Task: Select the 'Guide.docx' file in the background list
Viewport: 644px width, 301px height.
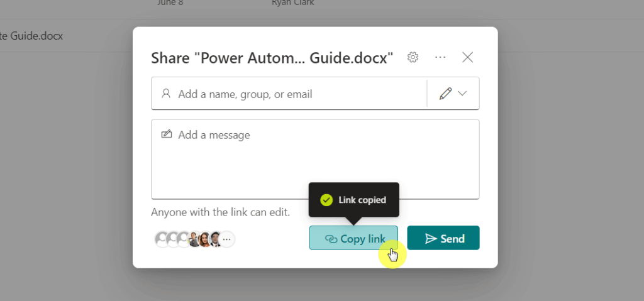Action: pyautogui.click(x=31, y=36)
